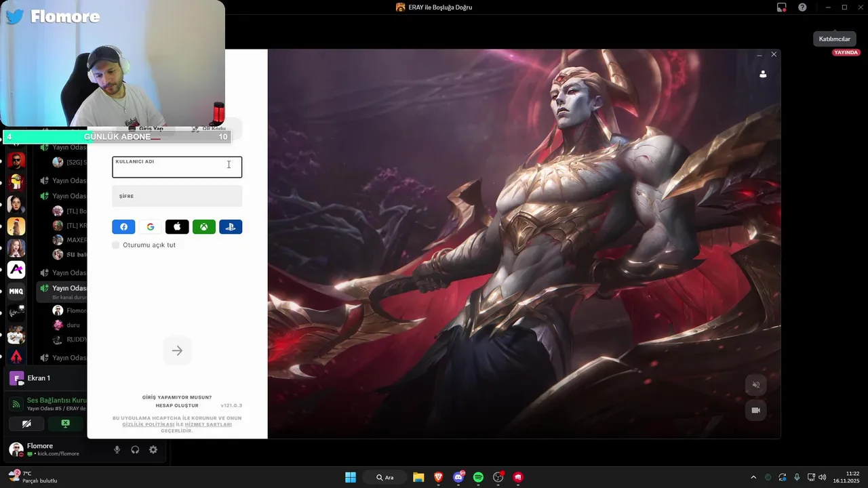Open the weather widget showing 7°C

pos(33,477)
